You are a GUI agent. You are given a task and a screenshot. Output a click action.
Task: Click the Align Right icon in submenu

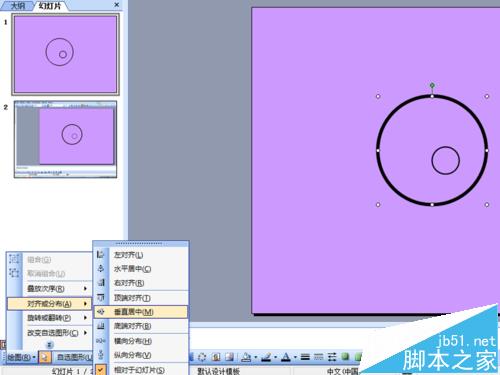(101, 283)
